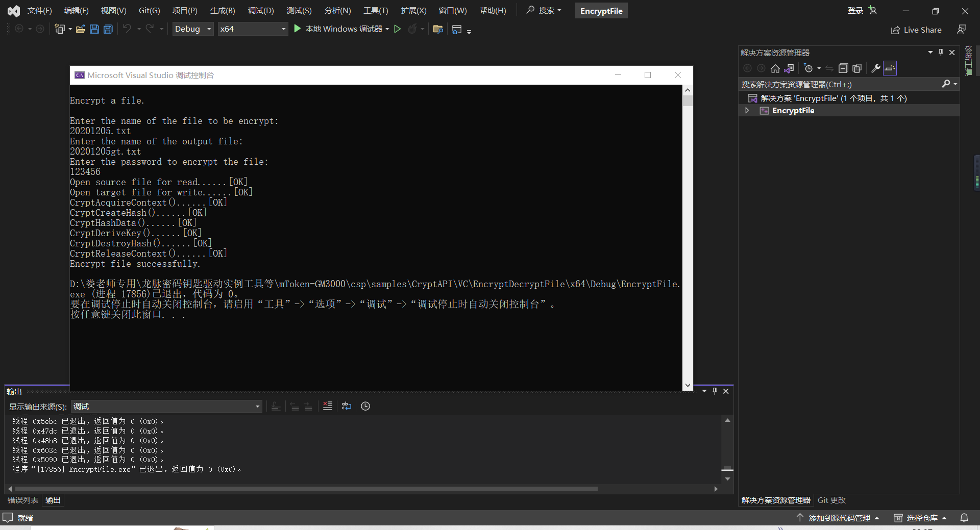Open the 编辑(E) menu
980x530 pixels.
76,11
